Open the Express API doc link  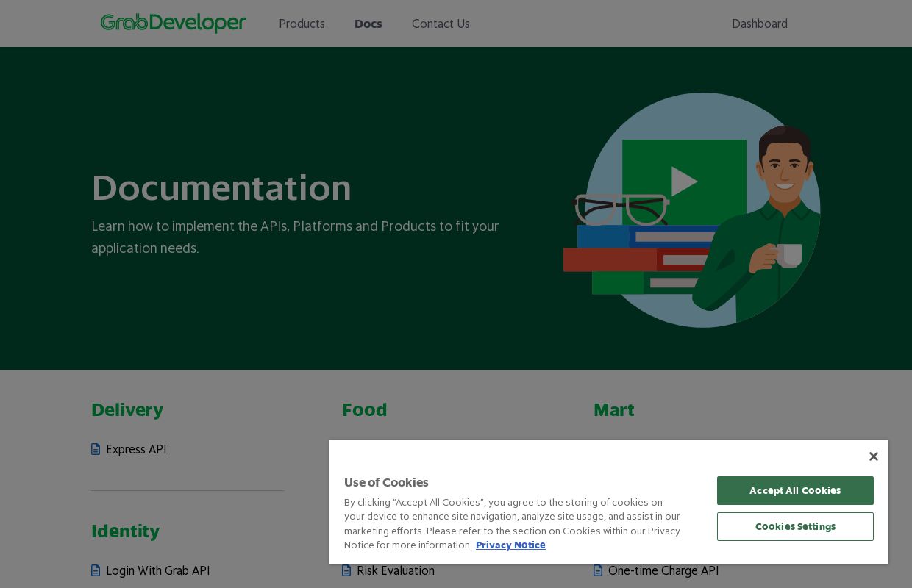tap(136, 449)
